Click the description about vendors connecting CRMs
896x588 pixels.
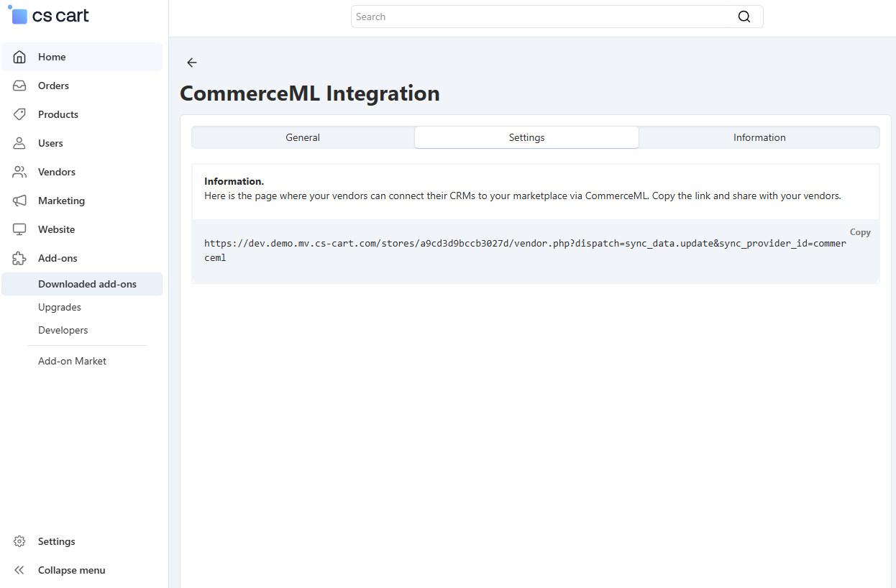522,196
